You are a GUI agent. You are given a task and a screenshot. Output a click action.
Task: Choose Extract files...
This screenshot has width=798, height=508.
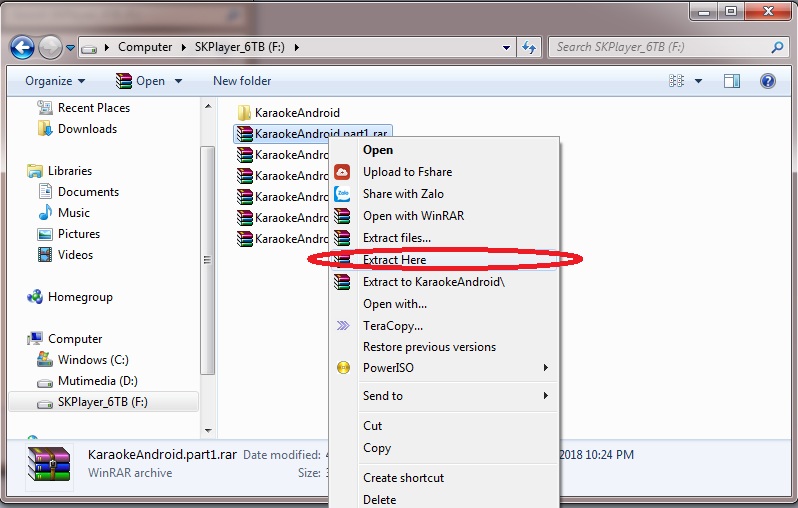point(444,238)
